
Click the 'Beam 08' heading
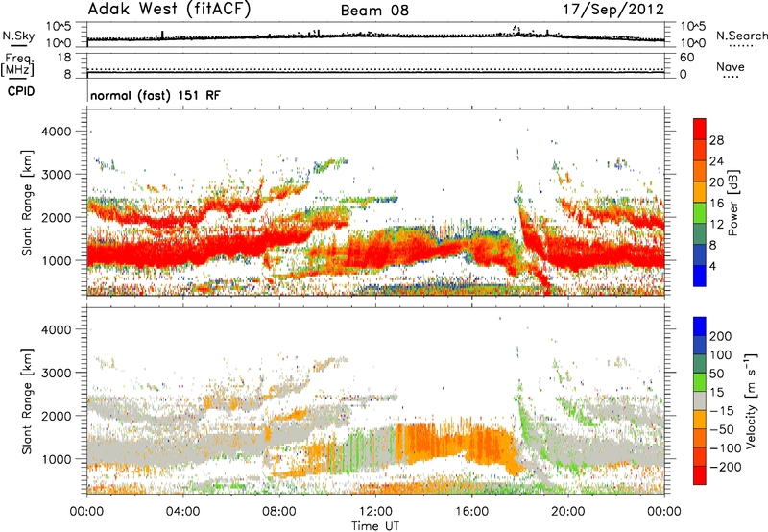[x=374, y=11]
